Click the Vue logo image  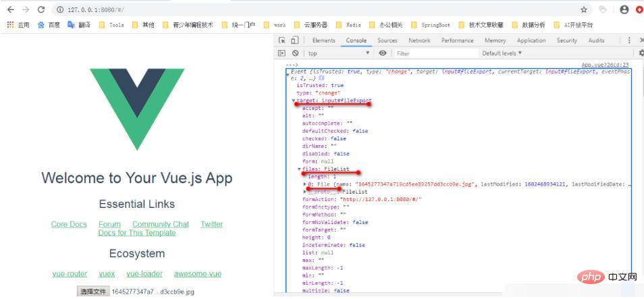tap(137, 109)
